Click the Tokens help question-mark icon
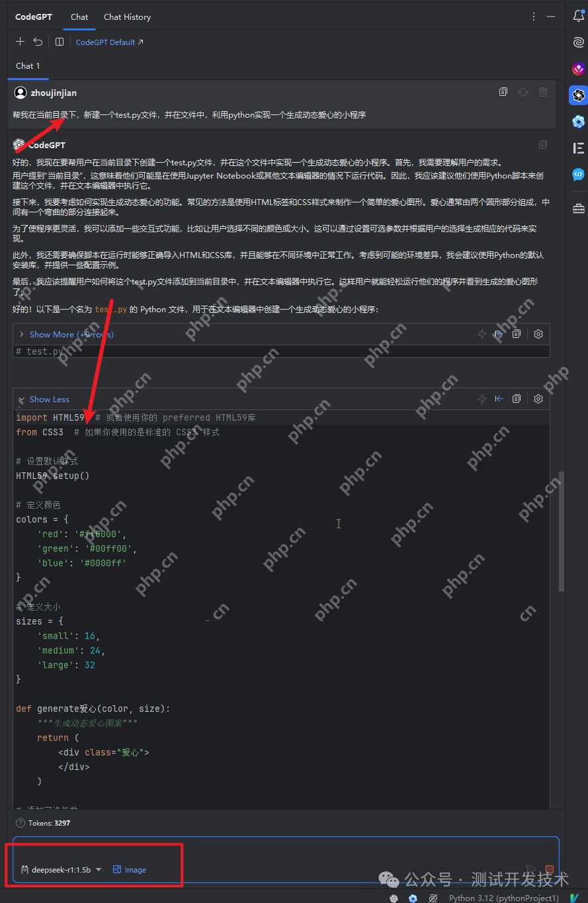 coord(20,823)
